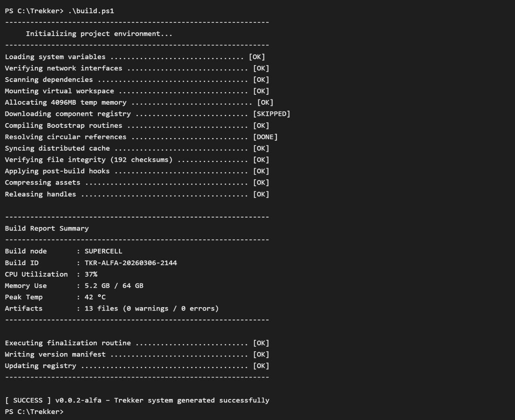Click the 'Artifacts' label
The width and height of the screenshot is (515, 420).
click(24, 308)
